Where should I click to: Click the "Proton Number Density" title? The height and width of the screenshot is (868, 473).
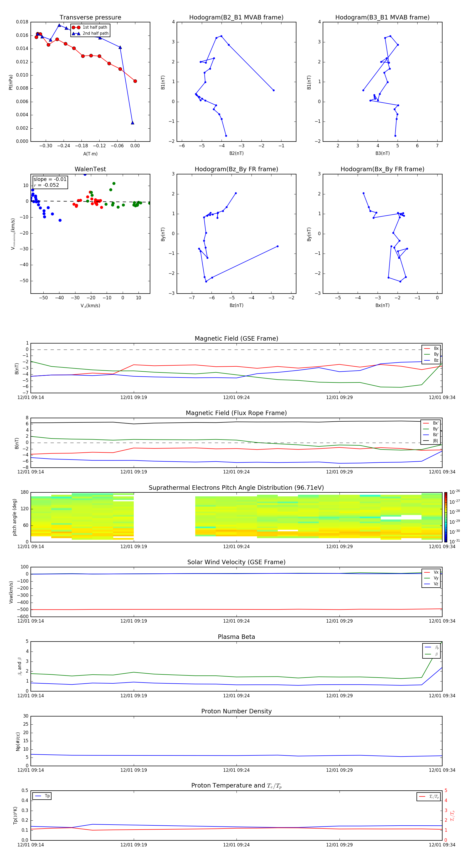(236, 712)
